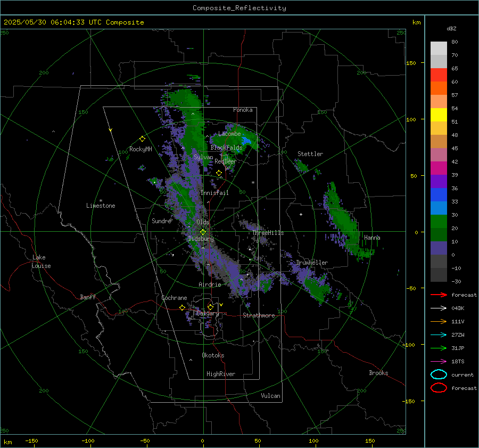Image resolution: width=479 pixels, height=448 pixels.
Task: Select the orange 111V arrow icon
Action: [x=439, y=321]
